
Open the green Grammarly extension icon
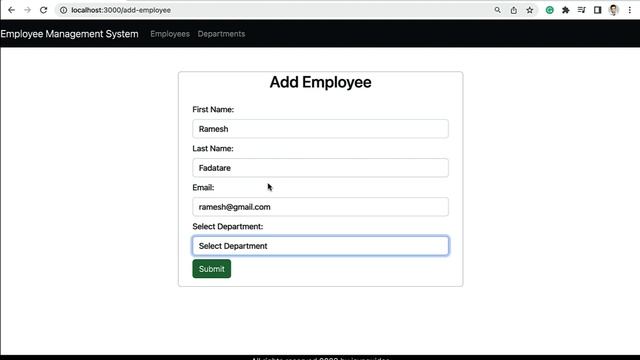tap(550, 10)
